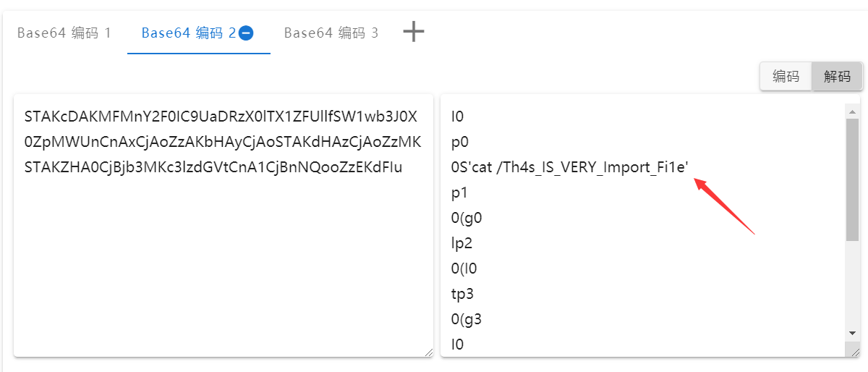The width and height of the screenshot is (868, 372).
Task: Click the scrollbar down arrow in output pane
Action: (852, 333)
